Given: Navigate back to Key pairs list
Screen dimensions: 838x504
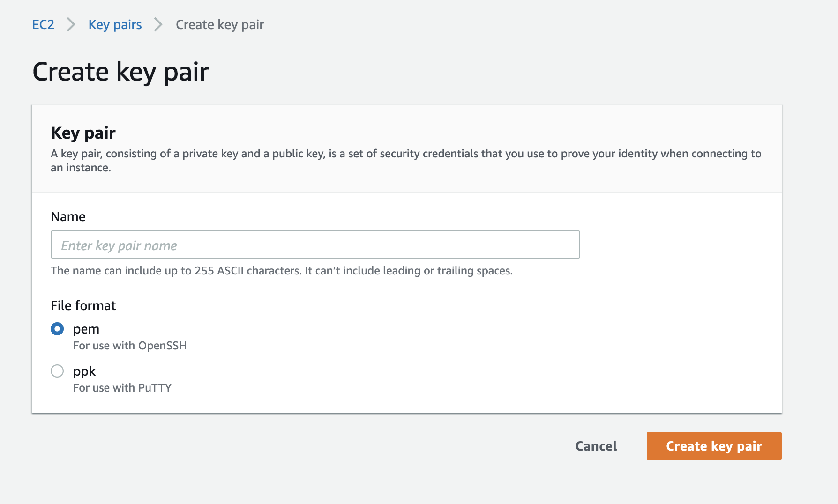Looking at the screenshot, I should coord(115,24).
